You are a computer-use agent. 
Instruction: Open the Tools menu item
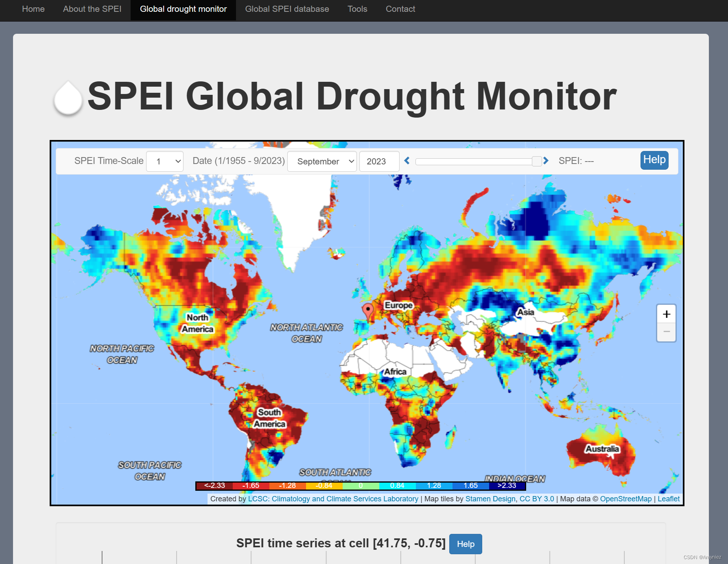[357, 9]
